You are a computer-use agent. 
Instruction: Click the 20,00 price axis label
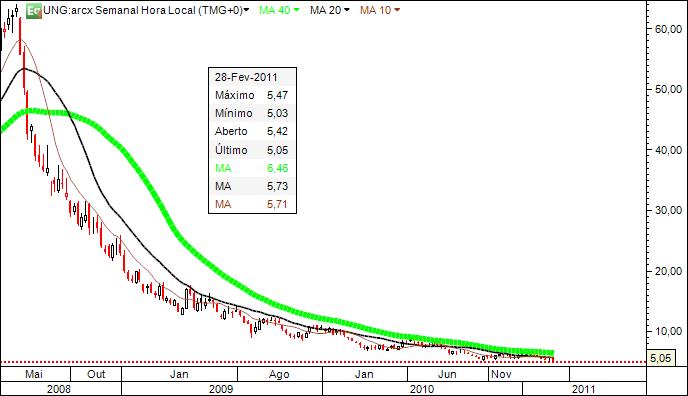click(x=668, y=271)
